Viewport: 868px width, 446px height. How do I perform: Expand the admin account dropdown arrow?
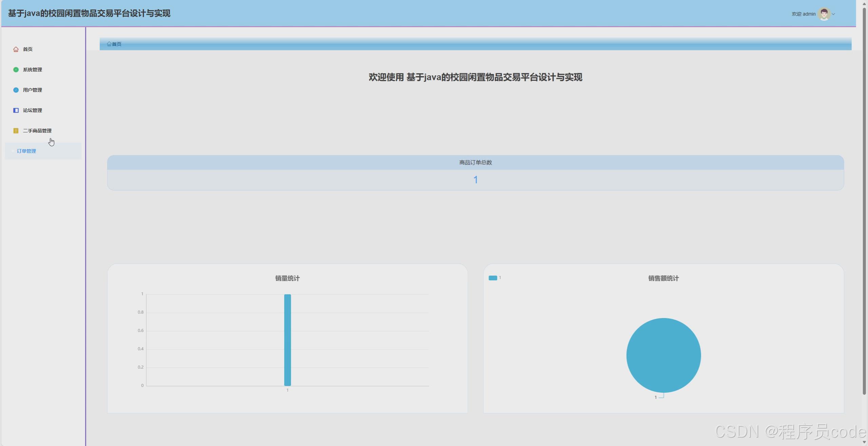coord(833,14)
